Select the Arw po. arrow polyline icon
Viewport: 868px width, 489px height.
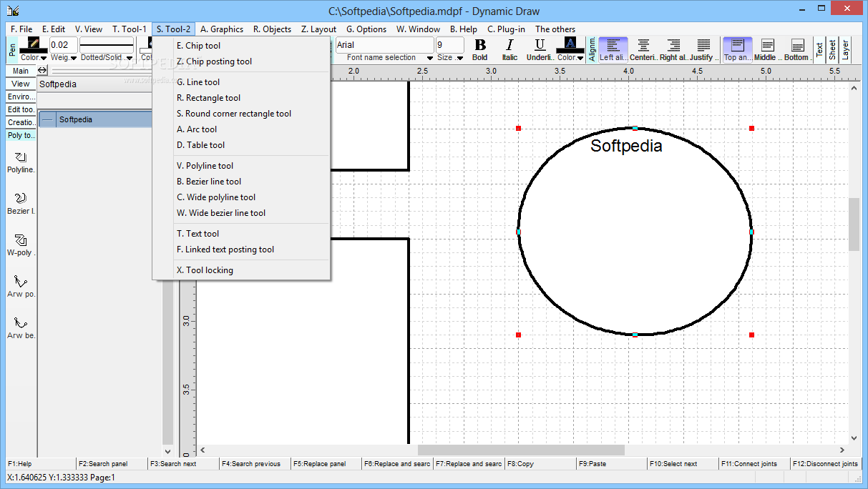coord(21,281)
